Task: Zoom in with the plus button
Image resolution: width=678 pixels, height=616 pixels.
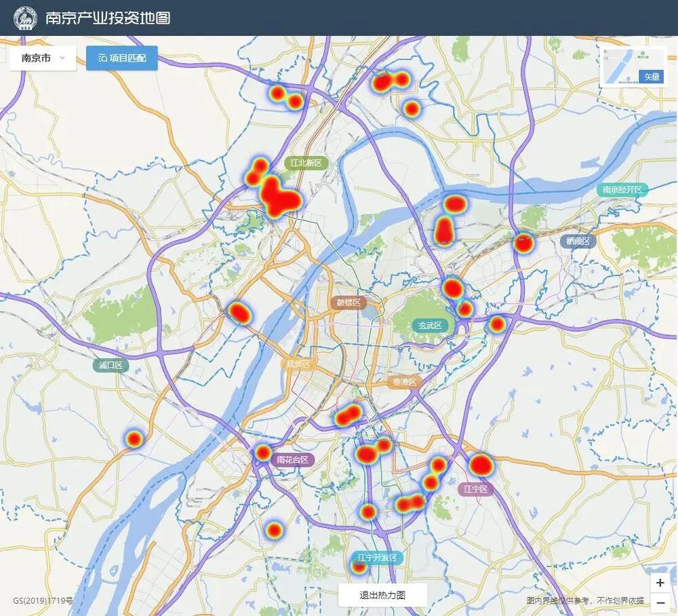Action: tap(660, 583)
